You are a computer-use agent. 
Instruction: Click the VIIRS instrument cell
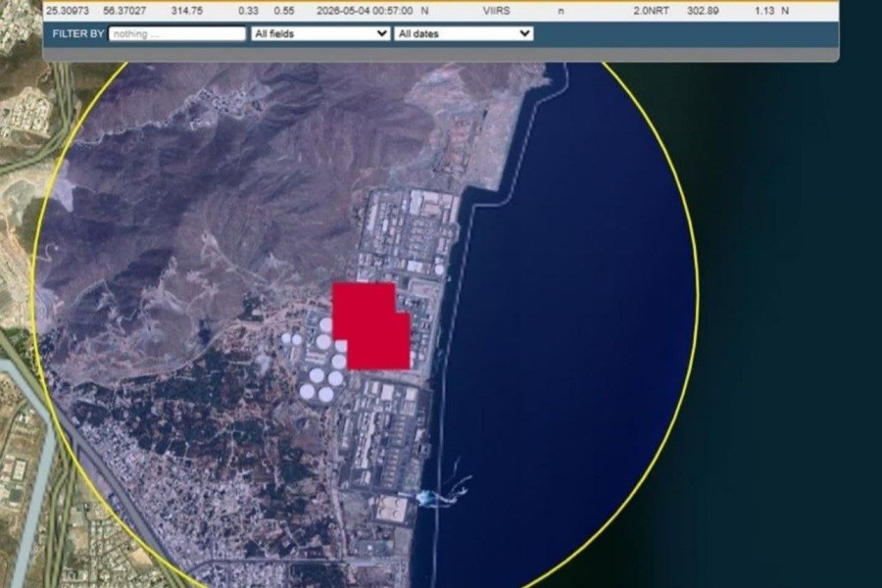pyautogui.click(x=496, y=11)
